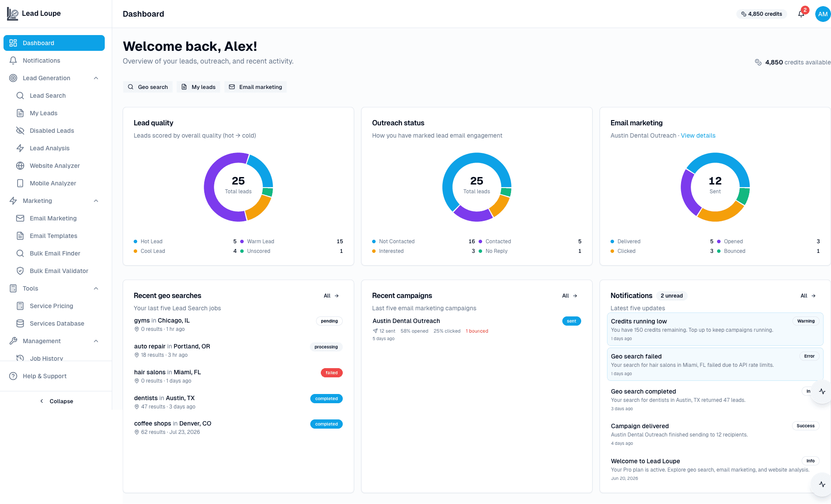The height and width of the screenshot is (504, 831).
Task: Collapse the Marketing section chevron
Action: click(96, 201)
